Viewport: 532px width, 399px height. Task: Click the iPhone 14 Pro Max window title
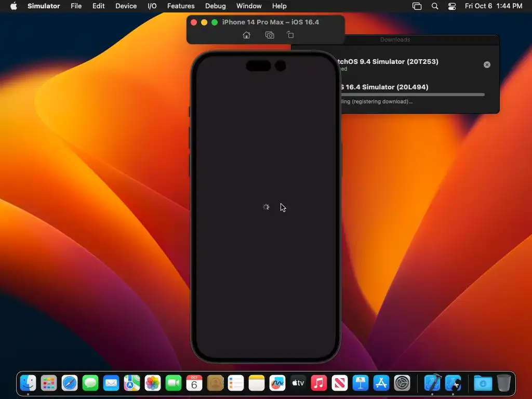pyautogui.click(x=270, y=22)
